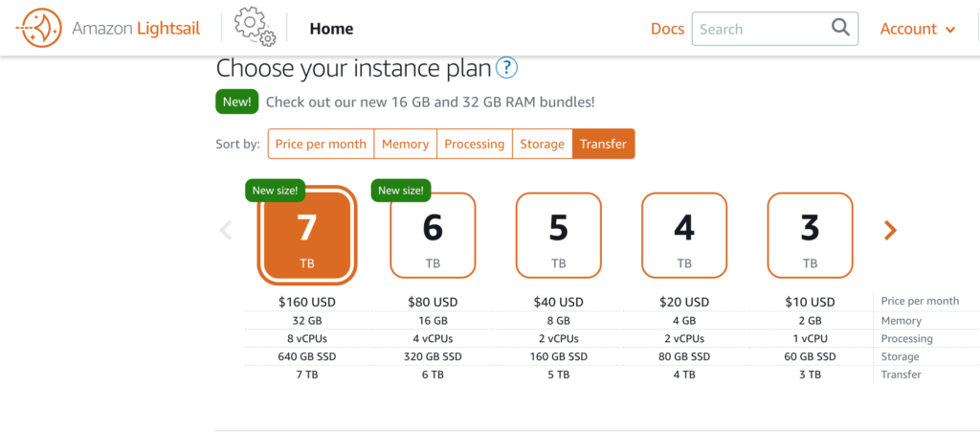The width and height of the screenshot is (980, 433).
Task: Select the 7 TB plan
Action: (x=307, y=236)
